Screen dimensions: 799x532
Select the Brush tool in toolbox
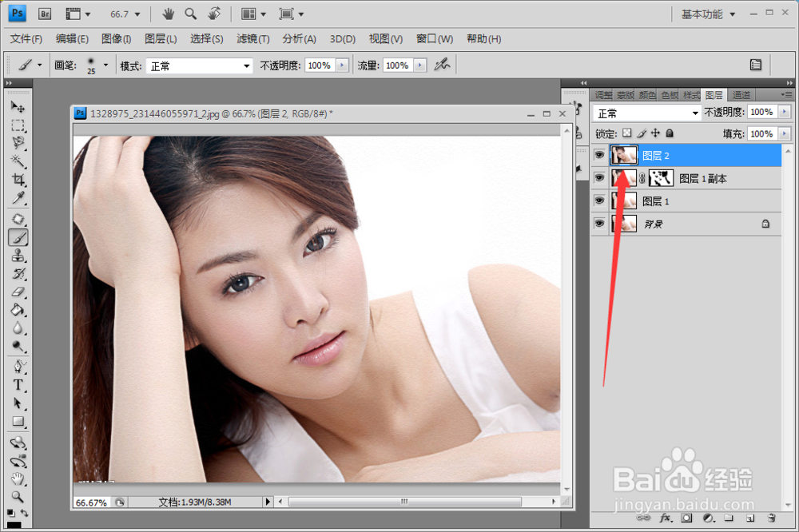pos(18,237)
